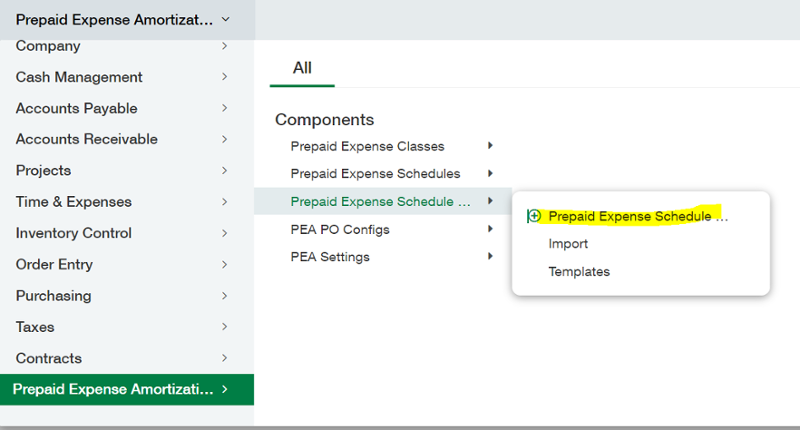This screenshot has width=800, height=430.
Task: Expand Prepaid Expense Classes submenu arrow
Action: (x=490, y=146)
